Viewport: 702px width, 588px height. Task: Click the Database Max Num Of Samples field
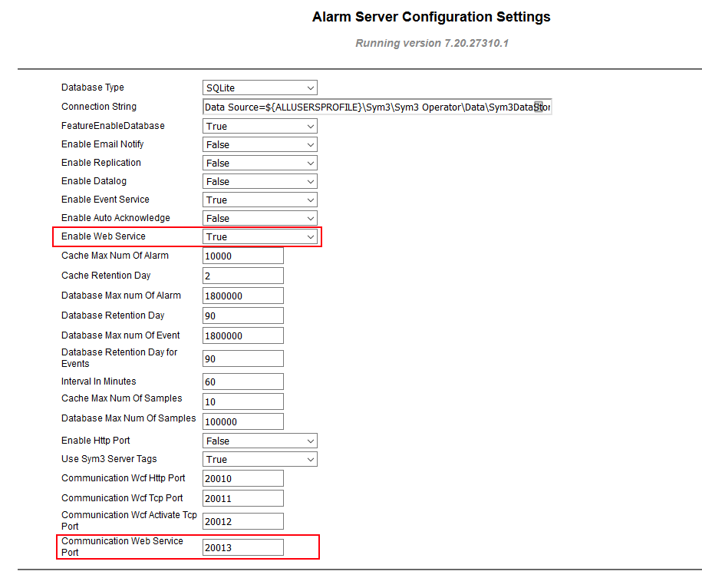[242, 421]
